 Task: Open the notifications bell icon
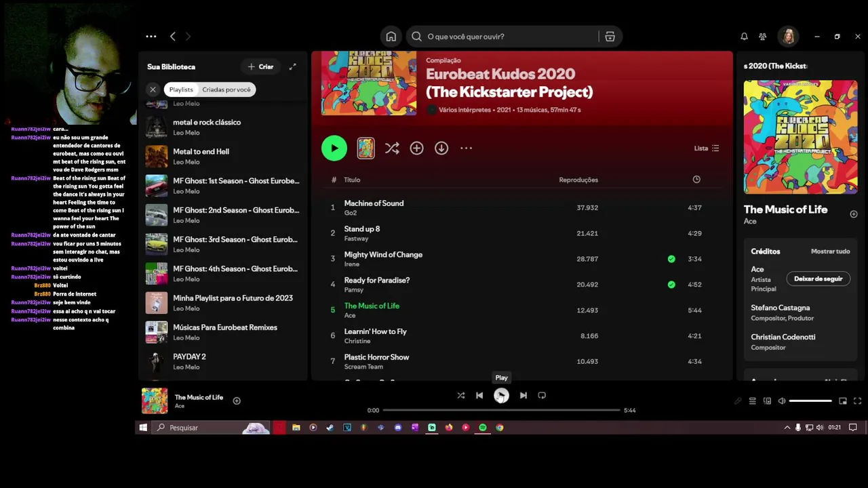point(744,37)
